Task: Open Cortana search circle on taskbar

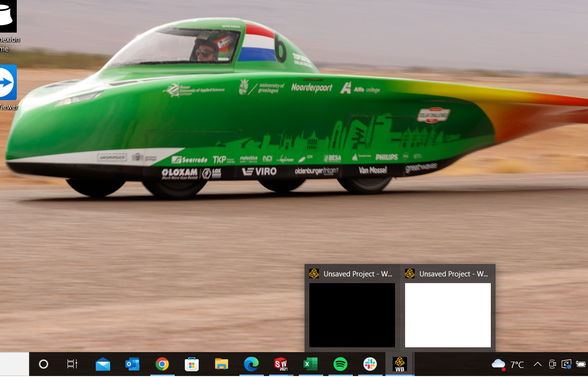Action: [44, 365]
